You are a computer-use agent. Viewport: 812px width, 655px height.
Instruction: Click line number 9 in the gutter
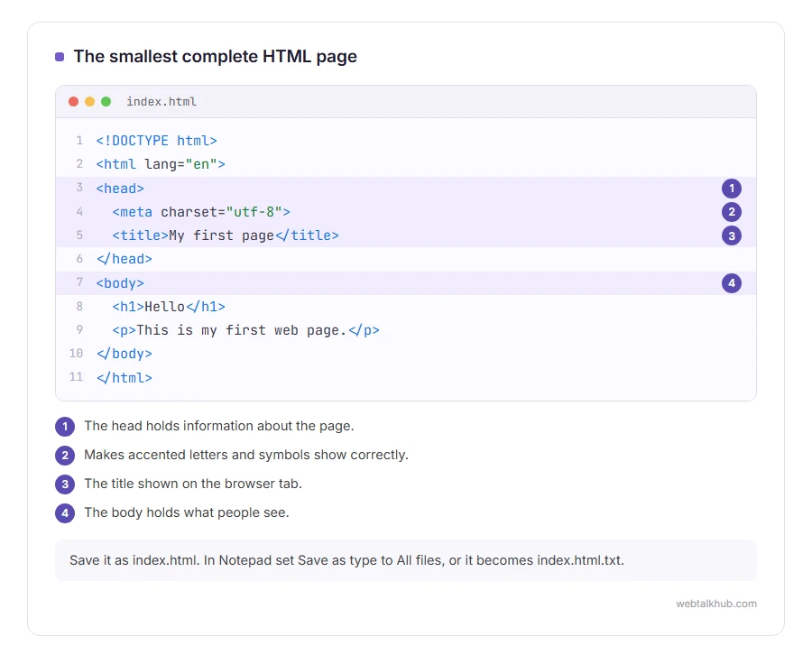coord(79,330)
